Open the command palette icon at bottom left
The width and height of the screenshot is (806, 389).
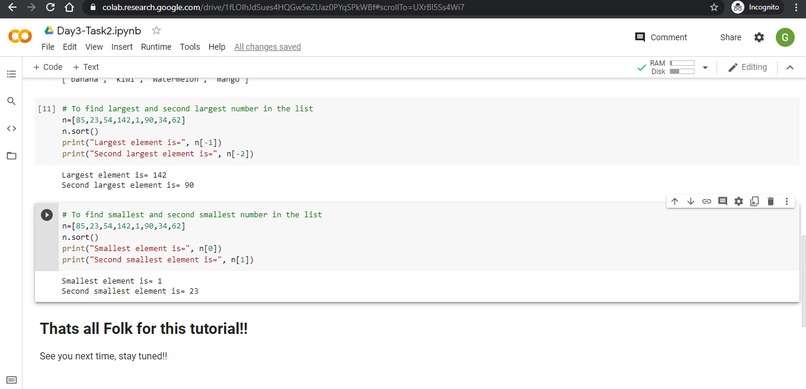(12, 380)
